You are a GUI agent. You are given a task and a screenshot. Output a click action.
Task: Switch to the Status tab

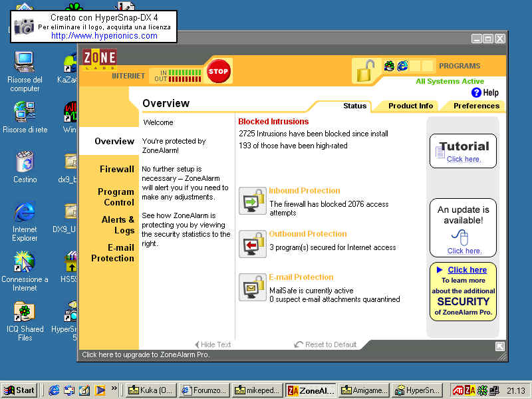pos(354,106)
